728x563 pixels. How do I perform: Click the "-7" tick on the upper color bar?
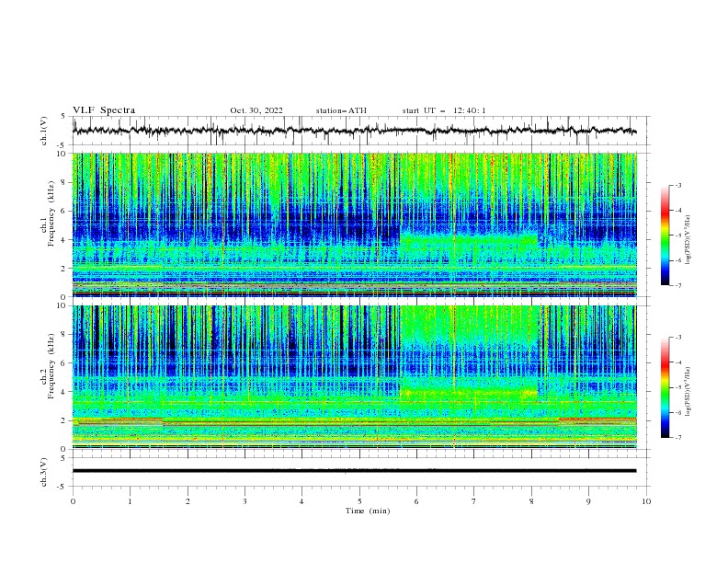[x=677, y=285]
